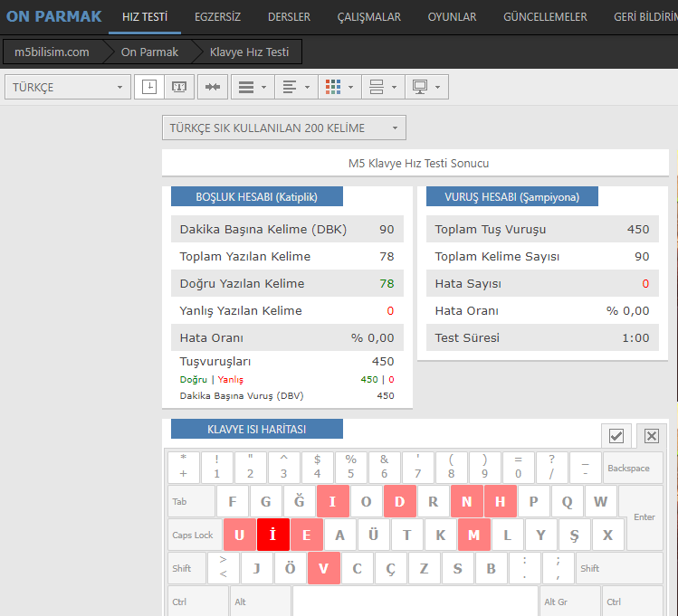Open the On Parmak breadcrumb link
Screen dimensions: 678x616
point(149,52)
